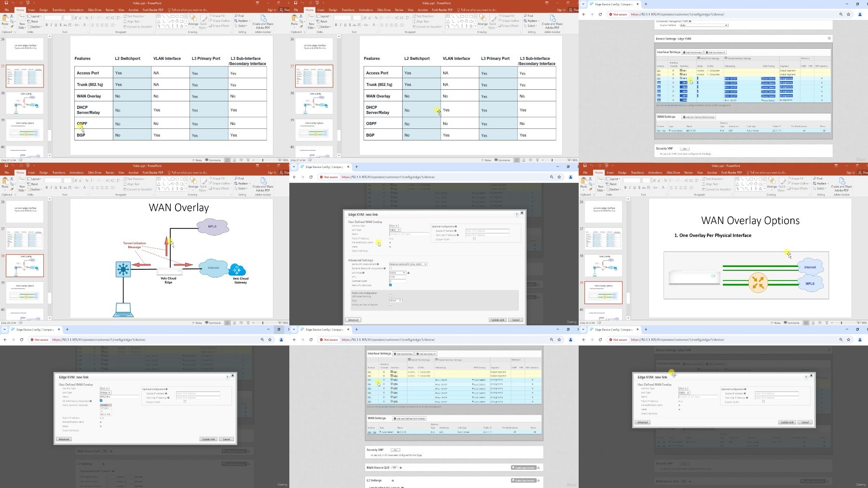This screenshot has height=488, width=868.
Task: Untick the Path MTU Discovery checkbox
Action: click(x=390, y=285)
